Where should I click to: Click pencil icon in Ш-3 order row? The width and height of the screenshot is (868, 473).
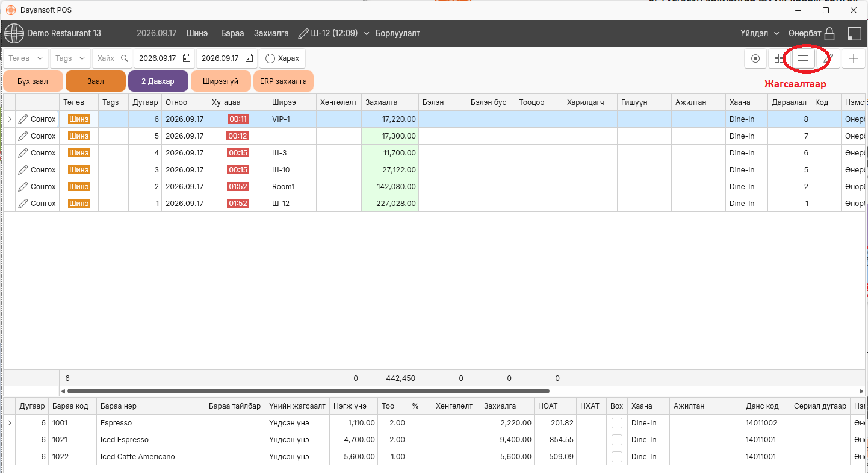(23, 153)
